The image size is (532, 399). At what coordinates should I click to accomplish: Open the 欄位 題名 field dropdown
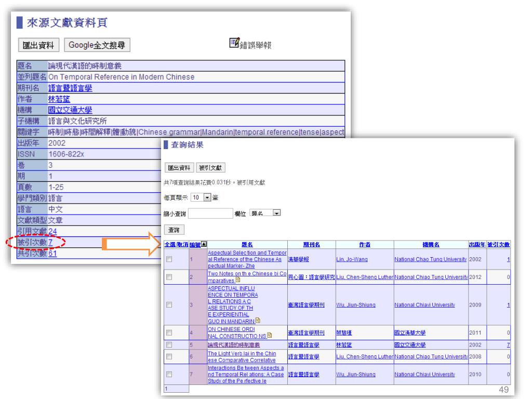tap(265, 213)
